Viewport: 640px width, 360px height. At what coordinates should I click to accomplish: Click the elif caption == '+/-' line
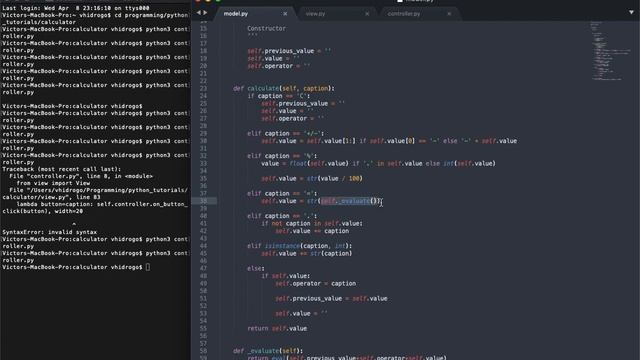tap(285, 133)
